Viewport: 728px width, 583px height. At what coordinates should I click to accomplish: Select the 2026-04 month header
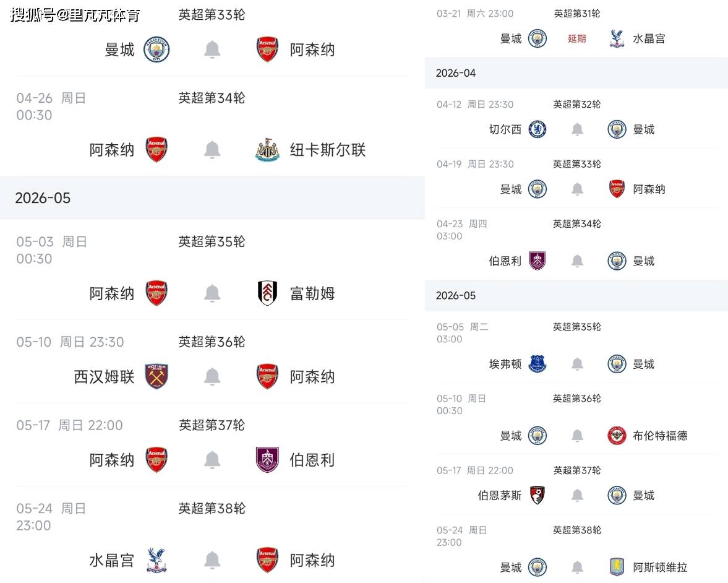tap(456, 73)
